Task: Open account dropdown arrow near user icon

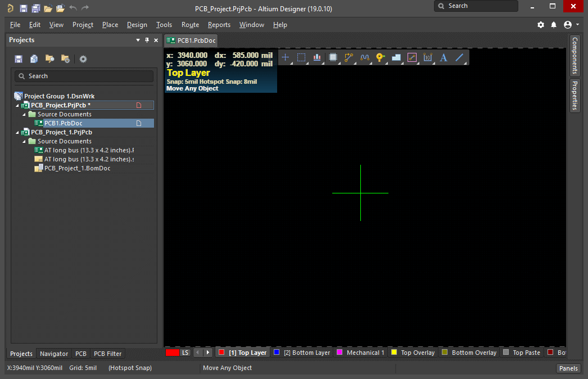Action: [x=577, y=24]
